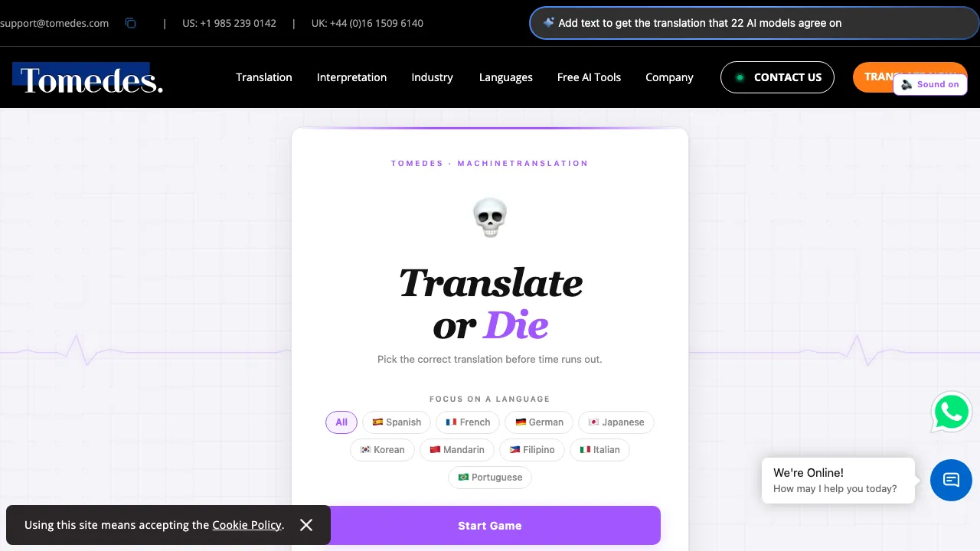Open the Translation menu
The width and height of the screenshot is (980, 551).
click(264, 77)
